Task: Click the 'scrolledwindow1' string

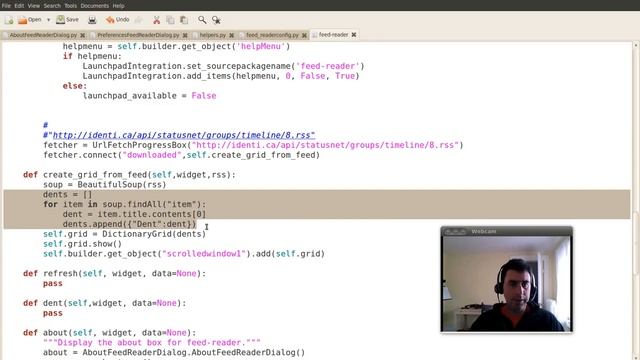Action: pos(204,253)
